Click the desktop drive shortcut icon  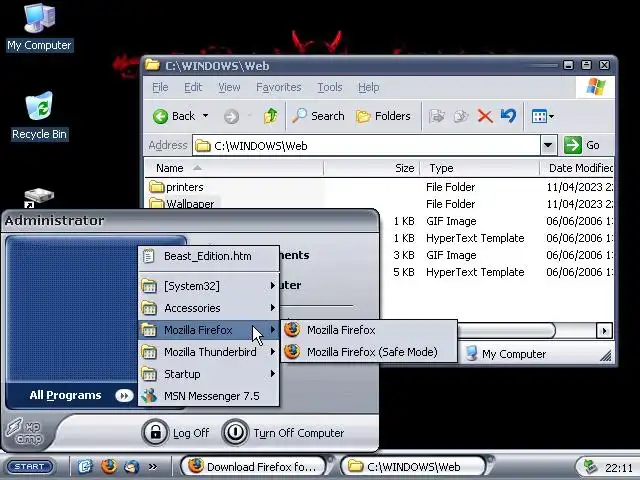38,198
